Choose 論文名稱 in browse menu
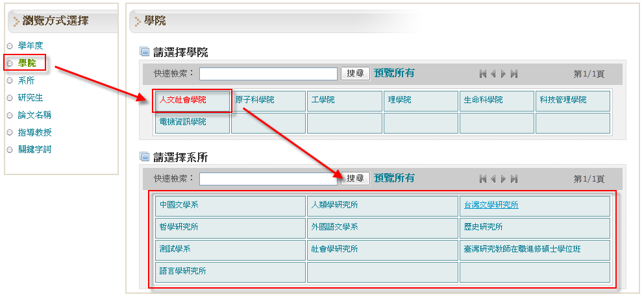 point(34,115)
